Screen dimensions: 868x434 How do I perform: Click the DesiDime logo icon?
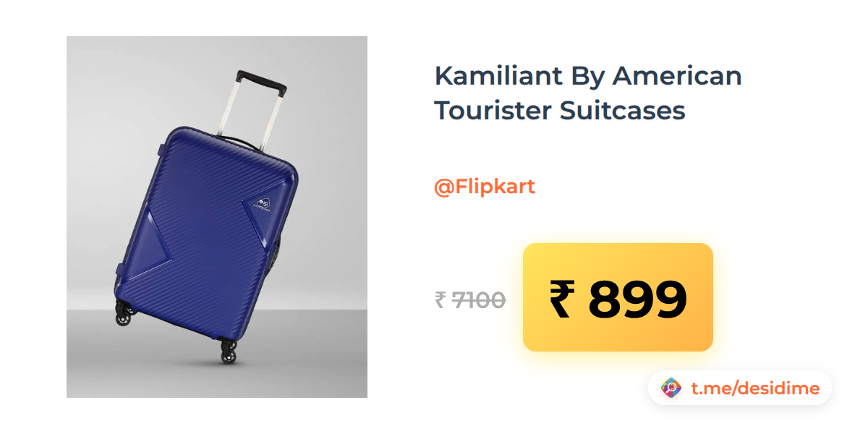pos(672,388)
